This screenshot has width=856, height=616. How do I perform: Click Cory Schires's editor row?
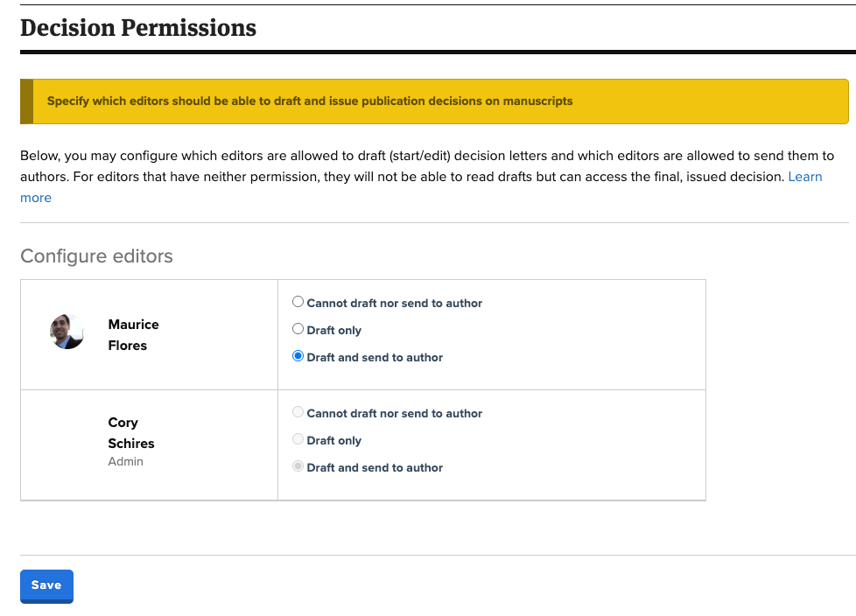149,444
